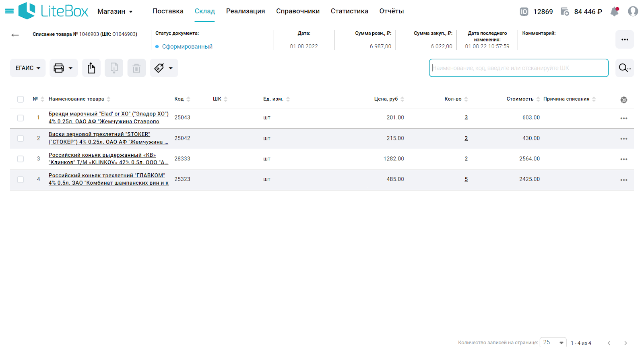
Task: Click the search magnifier button
Action: tap(625, 68)
